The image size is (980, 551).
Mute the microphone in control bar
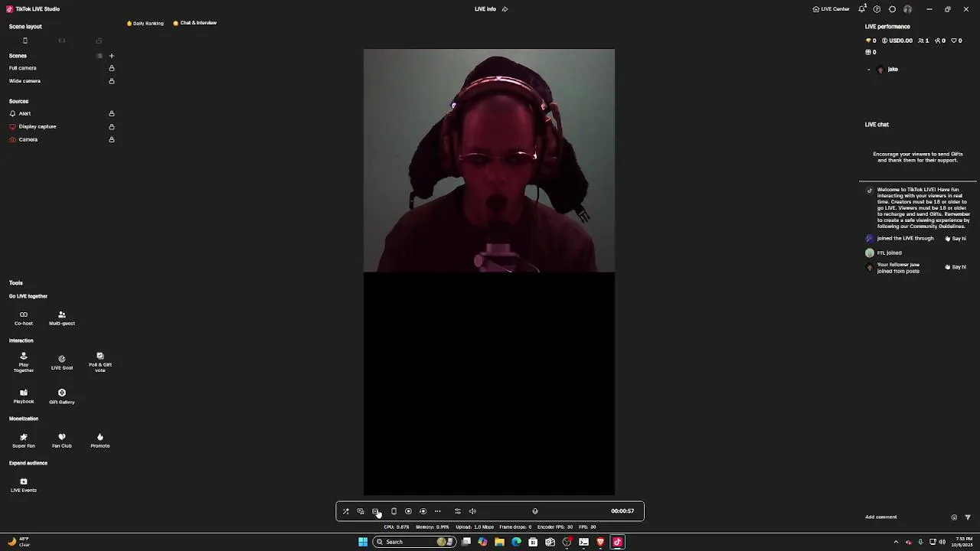[535, 511]
